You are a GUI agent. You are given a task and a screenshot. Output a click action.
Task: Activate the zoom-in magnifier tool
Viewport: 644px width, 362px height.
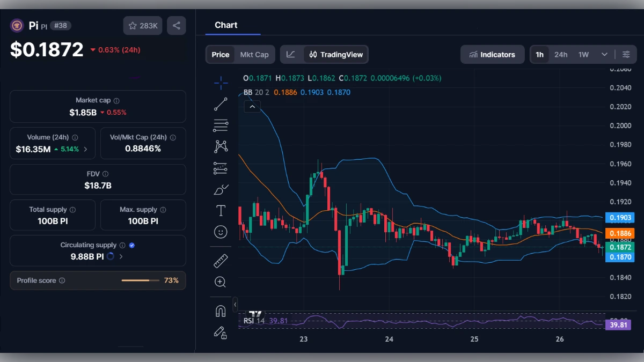pos(221,282)
